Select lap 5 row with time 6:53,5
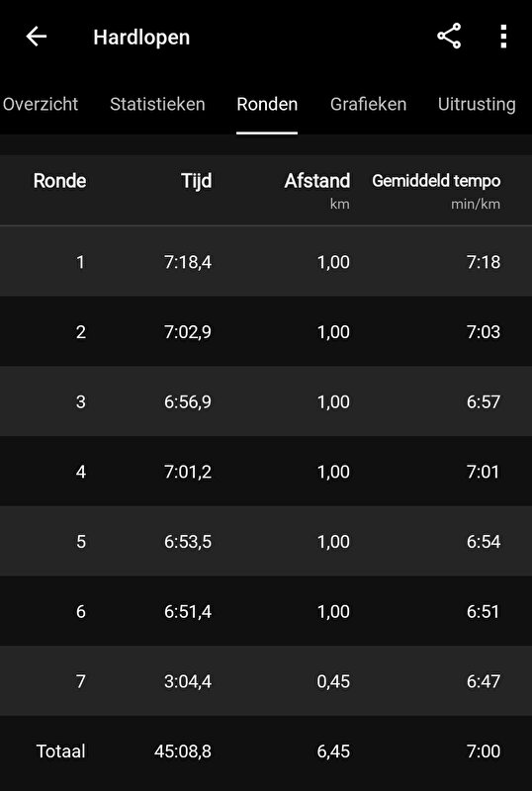532x791 pixels. 266,541
